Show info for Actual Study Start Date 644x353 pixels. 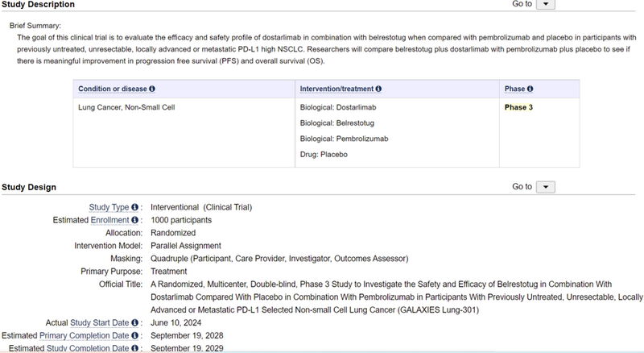point(134,322)
